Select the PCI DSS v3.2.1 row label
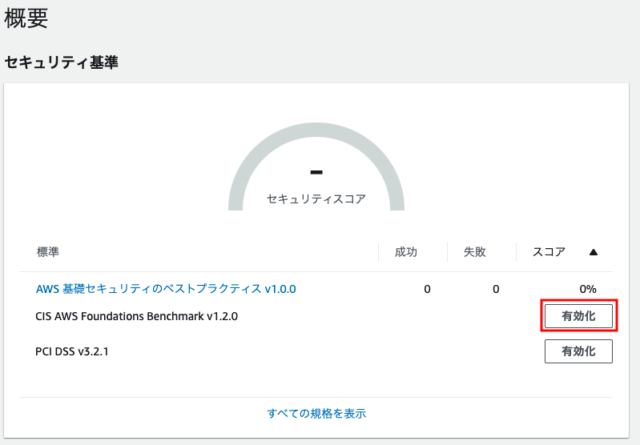Screen dimensions: 640x445 [x=72, y=352]
